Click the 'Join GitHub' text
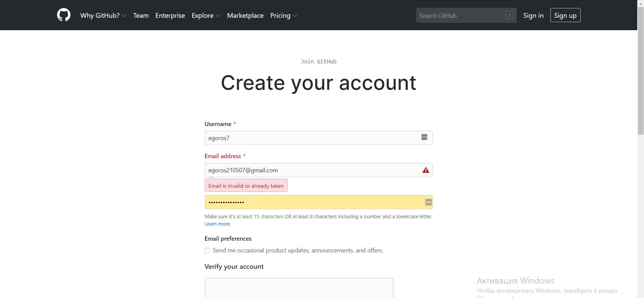Screen dimensions: 644x298 click(318, 61)
